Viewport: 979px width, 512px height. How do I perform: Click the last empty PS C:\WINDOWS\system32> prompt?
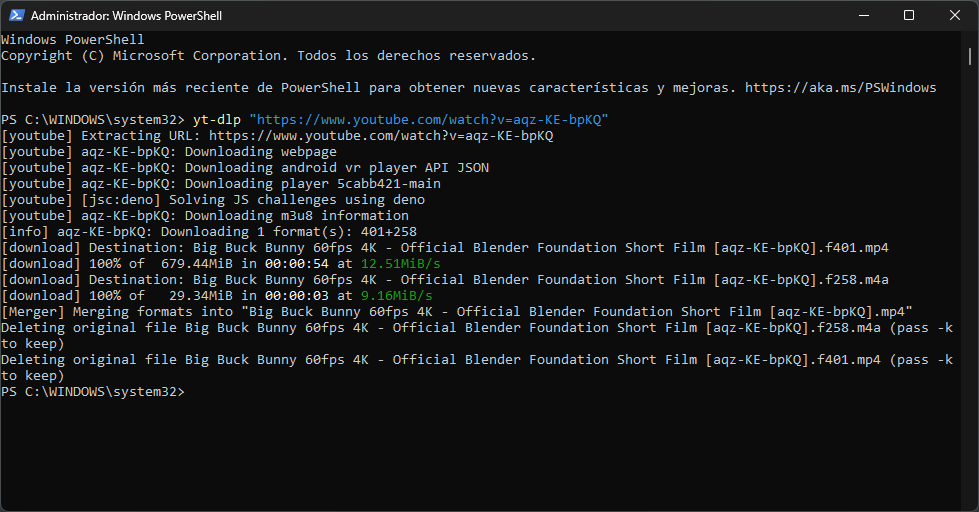(x=93, y=391)
